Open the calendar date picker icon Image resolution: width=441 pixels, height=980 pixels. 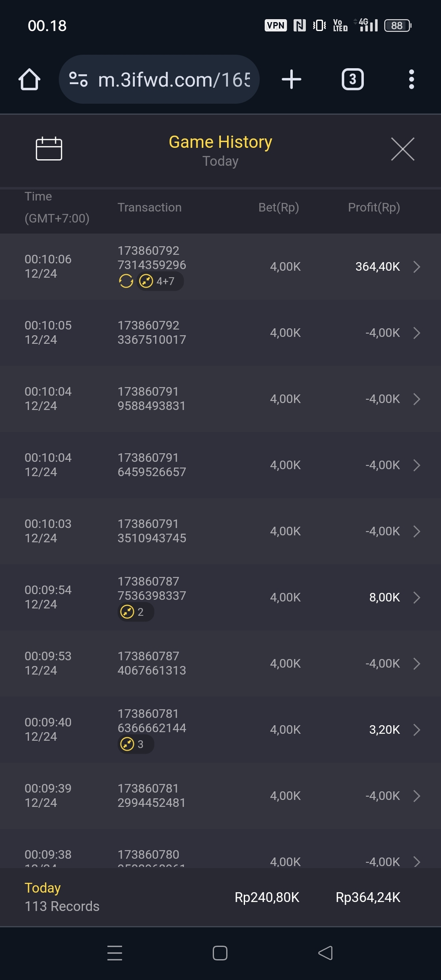coord(49,149)
